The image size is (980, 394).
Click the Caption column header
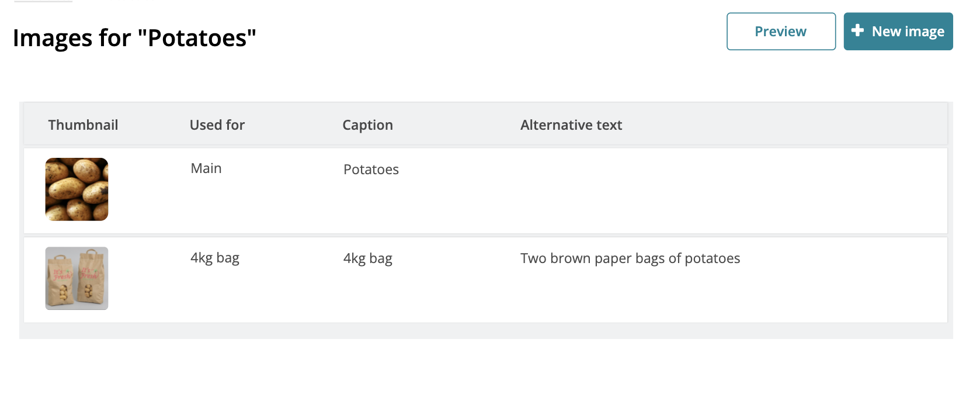(x=367, y=125)
